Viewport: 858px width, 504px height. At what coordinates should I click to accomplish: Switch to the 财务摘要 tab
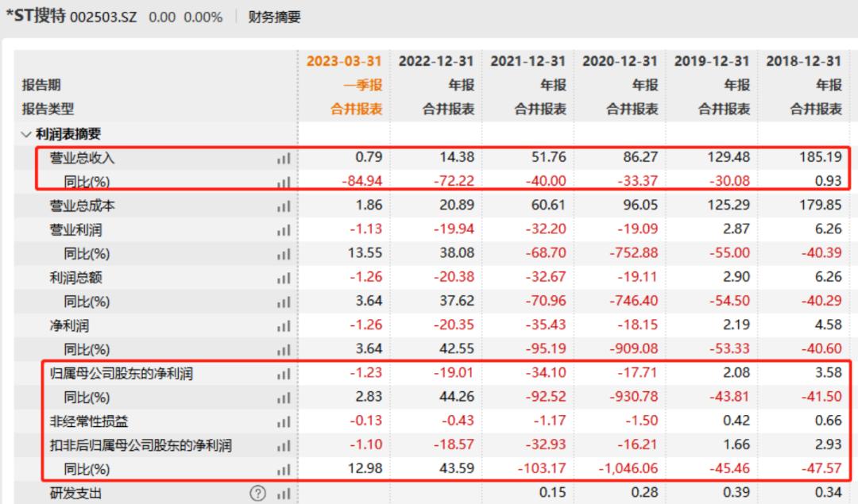point(276,16)
